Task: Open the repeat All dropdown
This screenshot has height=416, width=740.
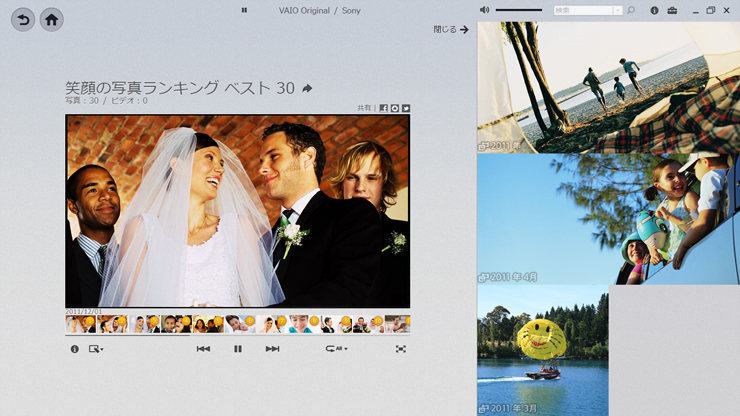Action: tap(336, 349)
